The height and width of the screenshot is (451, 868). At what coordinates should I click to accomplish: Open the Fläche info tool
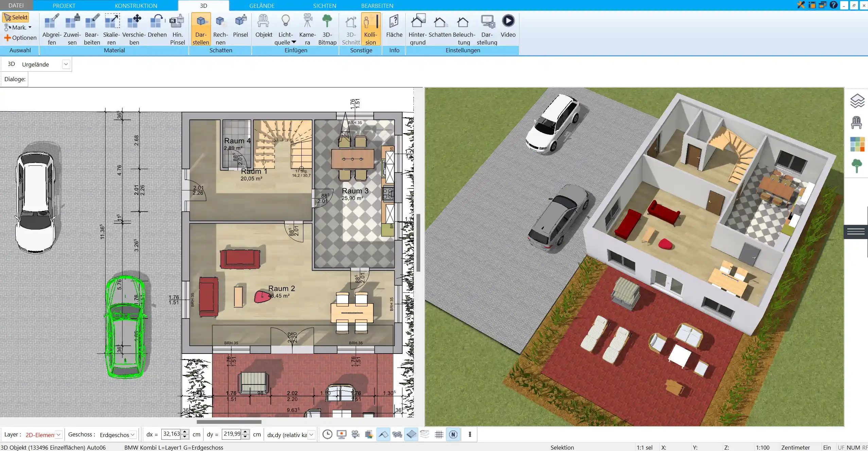[x=394, y=26]
